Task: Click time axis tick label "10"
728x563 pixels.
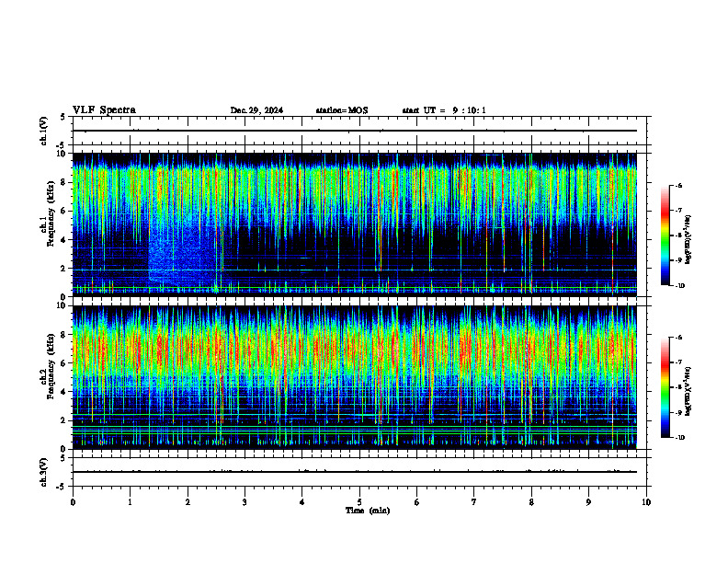Action: (646, 502)
